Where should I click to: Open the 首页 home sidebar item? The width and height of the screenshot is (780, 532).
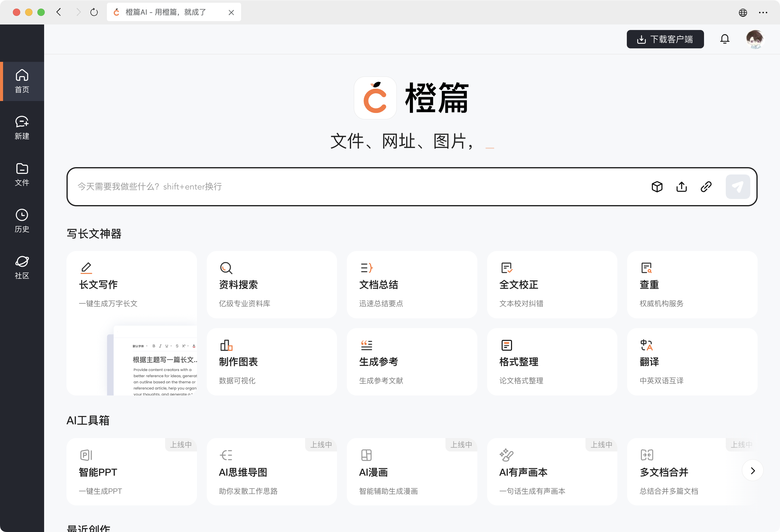(x=22, y=81)
